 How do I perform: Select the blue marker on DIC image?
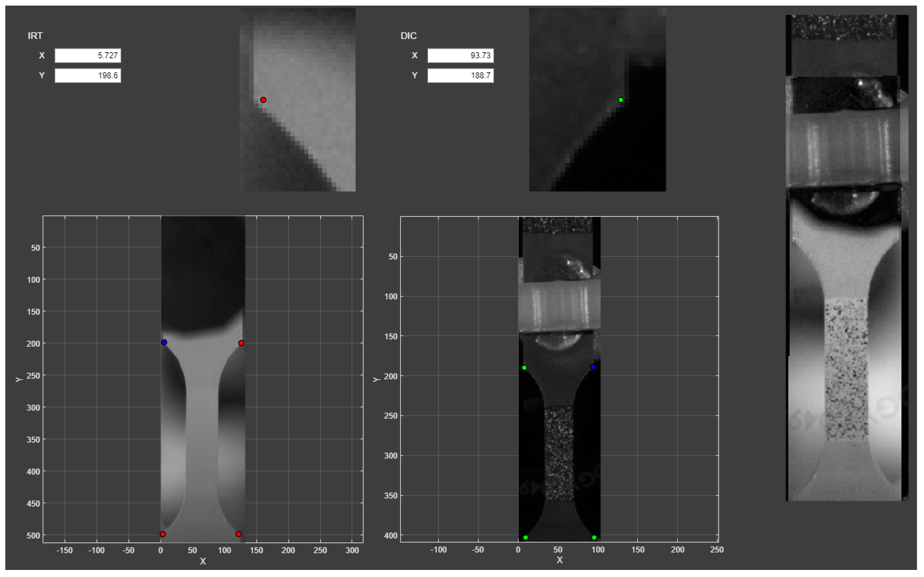[x=593, y=367]
